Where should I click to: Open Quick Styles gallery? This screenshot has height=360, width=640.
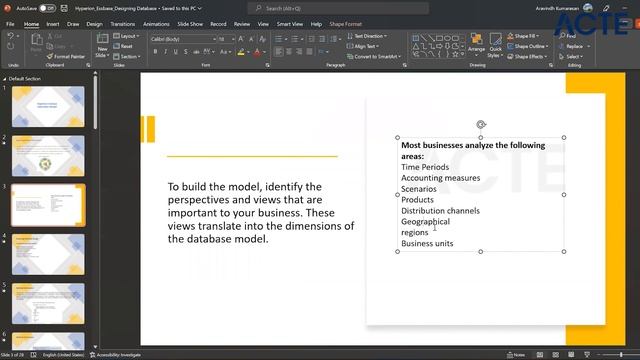pos(496,45)
